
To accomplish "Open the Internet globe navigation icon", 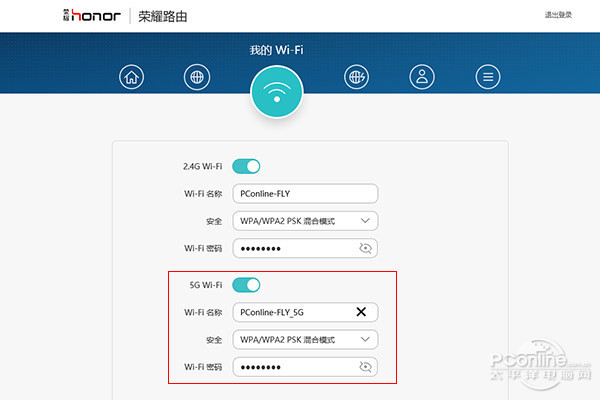I will pos(197,77).
